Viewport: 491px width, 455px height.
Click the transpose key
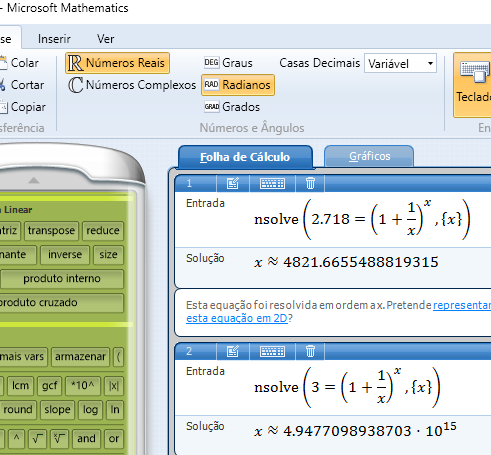[51, 231]
